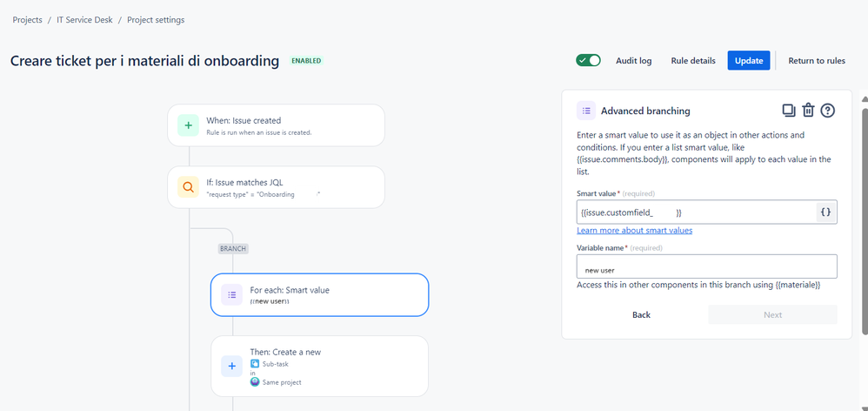Viewport: 868px width, 411px height.
Task: Duplicate the Advanced branching component
Action: coord(788,111)
